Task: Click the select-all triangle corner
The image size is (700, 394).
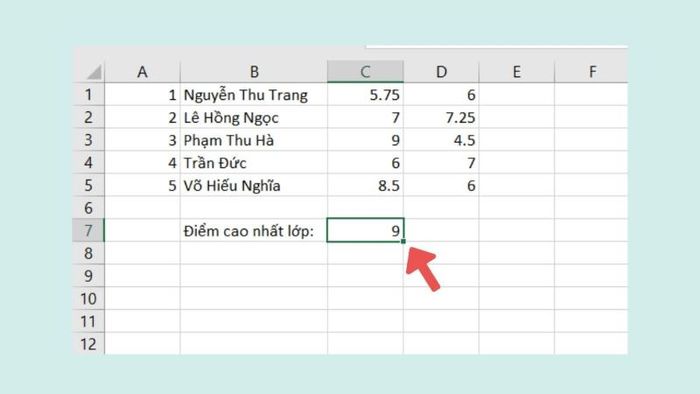Action: click(x=94, y=72)
